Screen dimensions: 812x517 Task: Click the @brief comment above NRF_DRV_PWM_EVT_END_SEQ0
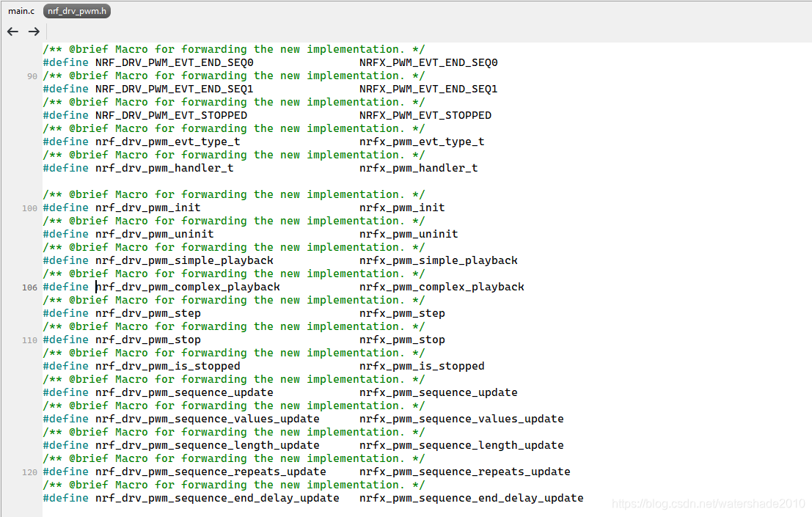pos(233,49)
